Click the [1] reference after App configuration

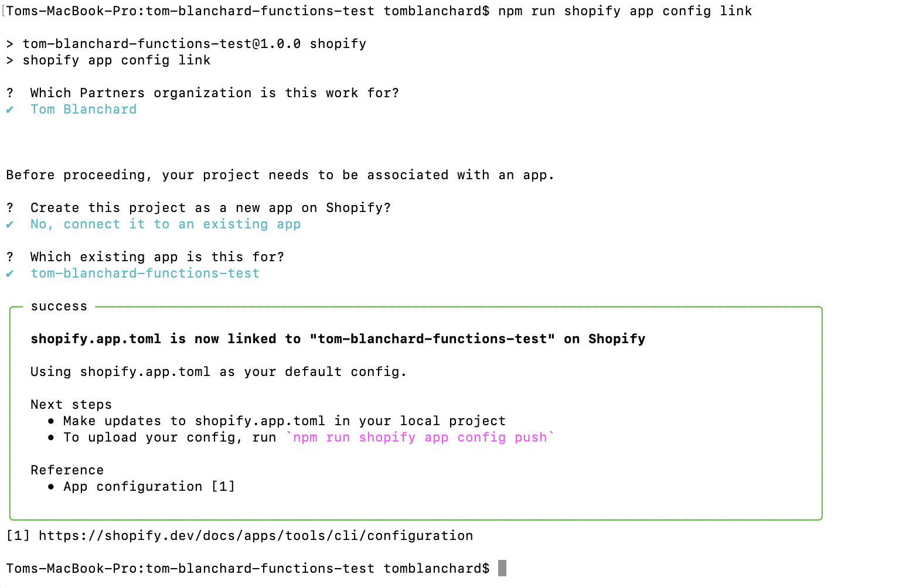click(223, 487)
